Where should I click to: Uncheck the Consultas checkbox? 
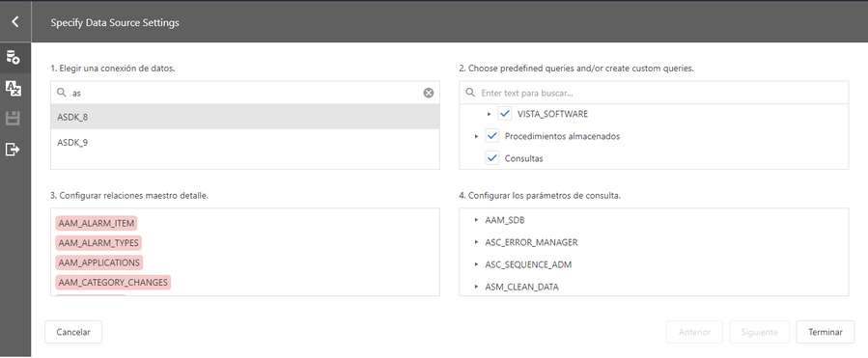point(492,158)
